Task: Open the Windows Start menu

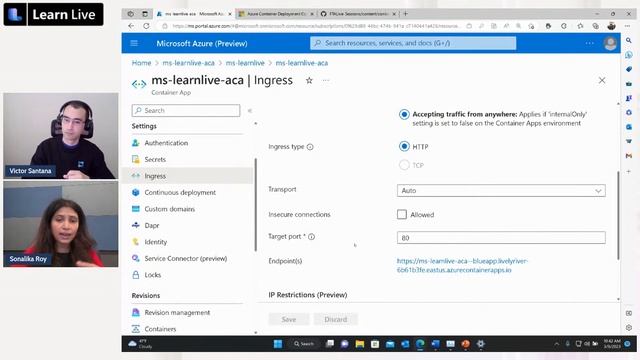Action: 278,344
